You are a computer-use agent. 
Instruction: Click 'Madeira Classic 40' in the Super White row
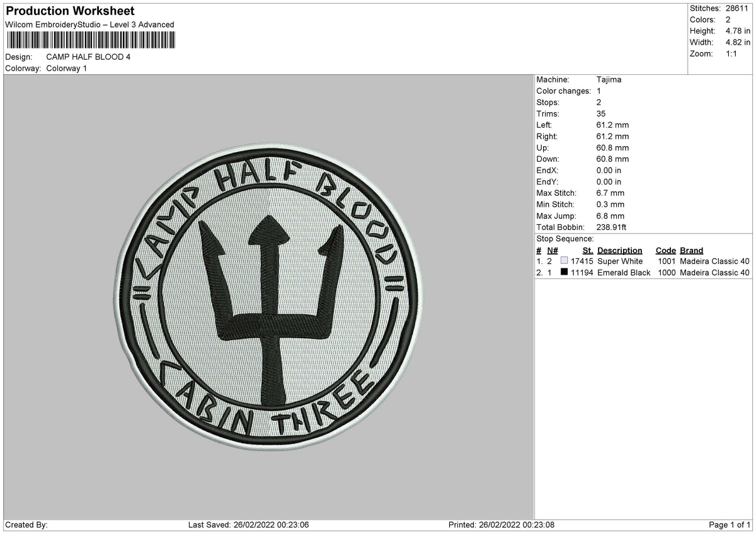point(715,261)
